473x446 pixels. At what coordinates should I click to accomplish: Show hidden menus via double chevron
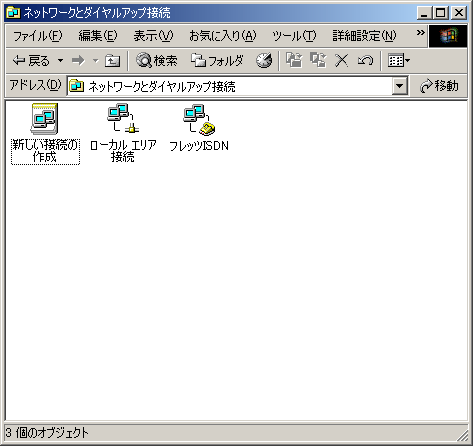tap(421, 33)
